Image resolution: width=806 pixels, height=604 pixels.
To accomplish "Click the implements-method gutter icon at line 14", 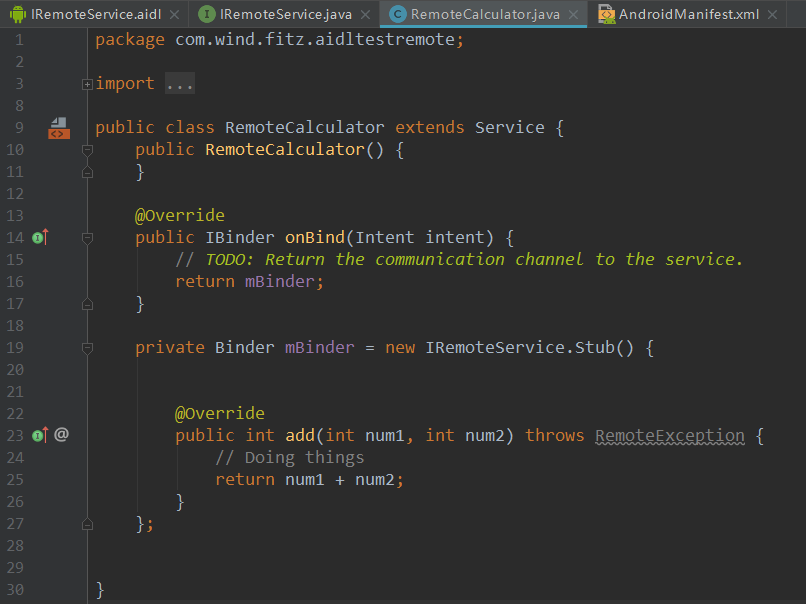I will 41,237.
